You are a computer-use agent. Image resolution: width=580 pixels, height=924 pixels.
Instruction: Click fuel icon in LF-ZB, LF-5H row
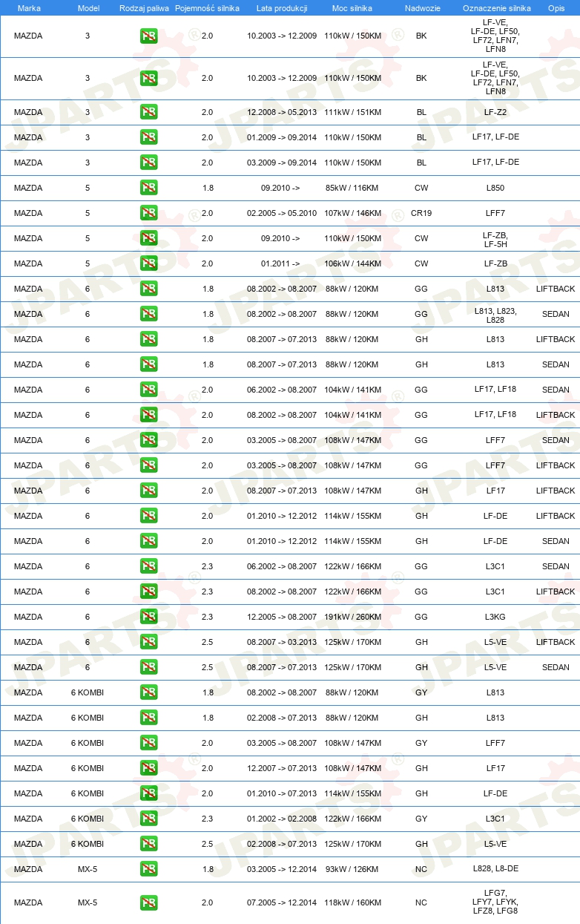point(148,238)
